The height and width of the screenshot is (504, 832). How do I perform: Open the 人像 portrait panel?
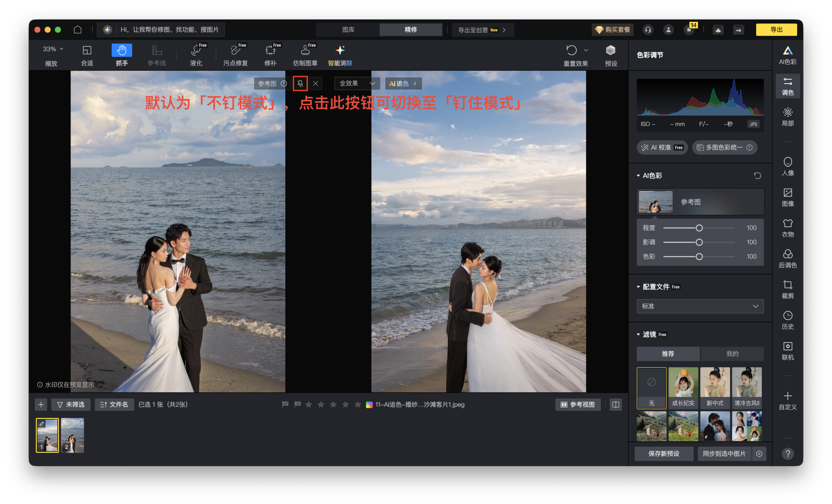[x=788, y=166]
